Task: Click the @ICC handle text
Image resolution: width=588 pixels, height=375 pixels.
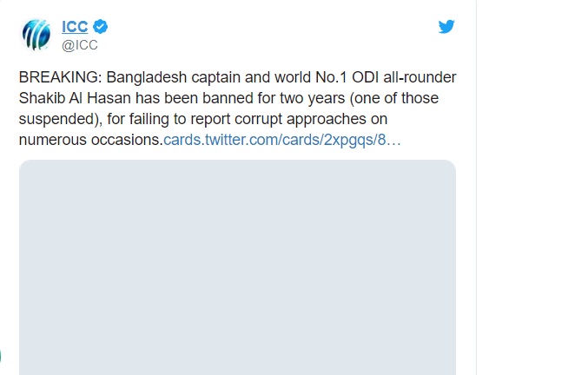Action: click(79, 46)
